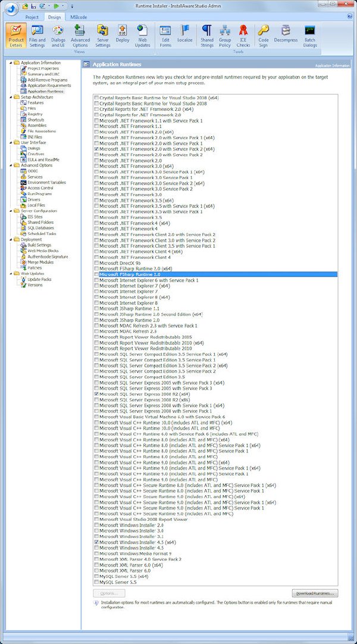Uncheck Microsoft SQL Server Express 2008 R2 (x64)

tap(96, 394)
